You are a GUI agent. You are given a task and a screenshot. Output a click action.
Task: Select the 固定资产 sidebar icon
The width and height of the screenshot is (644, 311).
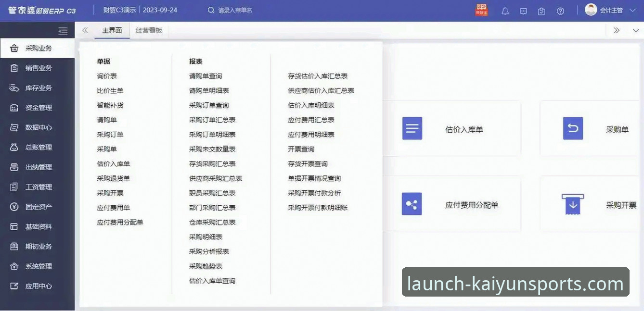pyautogui.click(x=13, y=206)
